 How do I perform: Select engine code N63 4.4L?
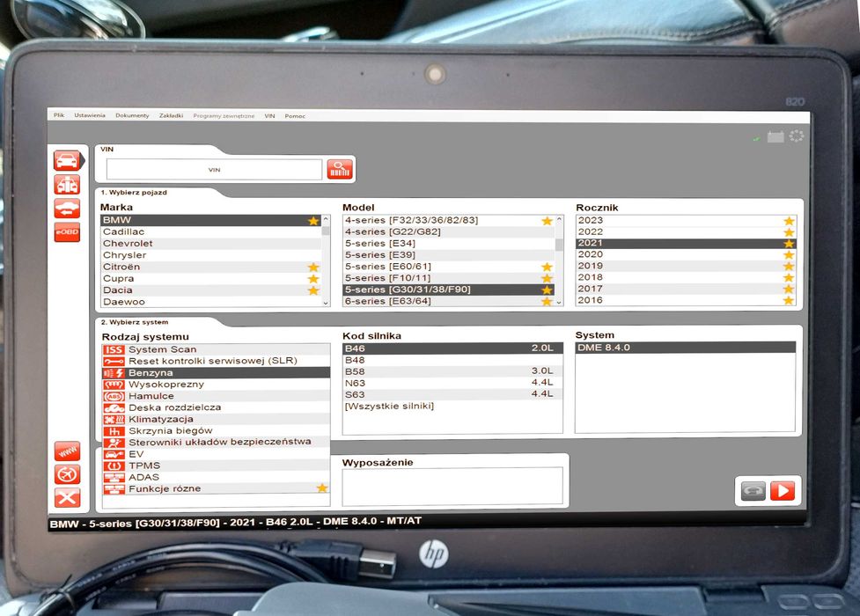[452, 383]
